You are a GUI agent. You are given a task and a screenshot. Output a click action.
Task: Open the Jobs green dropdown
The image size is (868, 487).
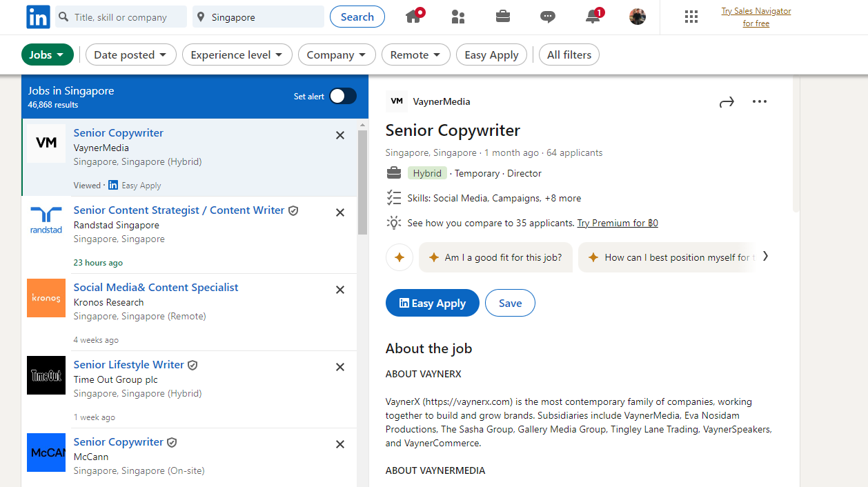point(48,54)
